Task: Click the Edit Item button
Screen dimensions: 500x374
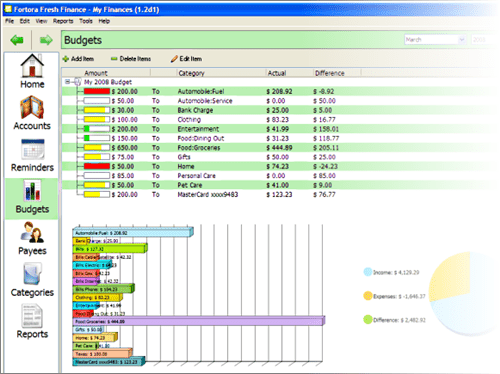Action: pos(186,59)
